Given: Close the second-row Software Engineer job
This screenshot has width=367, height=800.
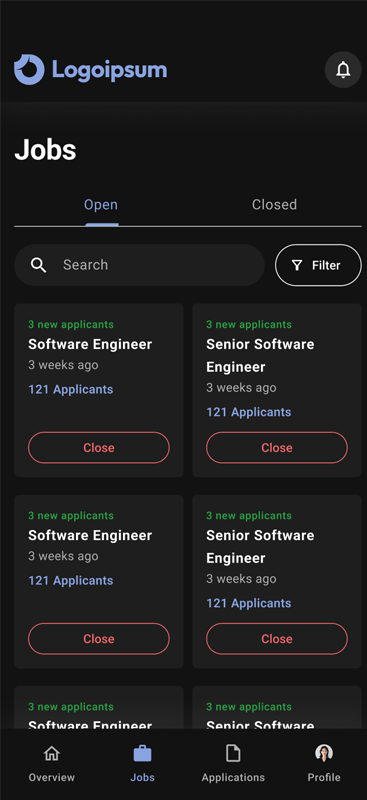Looking at the screenshot, I should pos(99,639).
